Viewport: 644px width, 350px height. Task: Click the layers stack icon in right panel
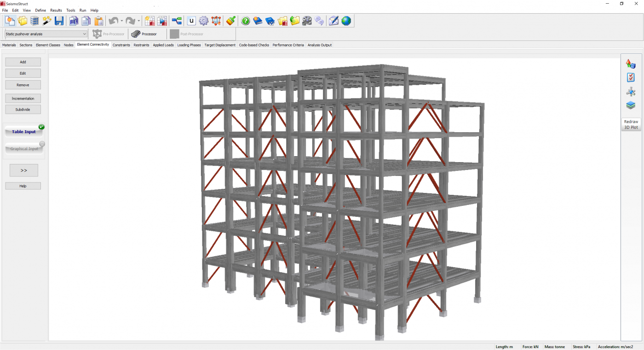click(631, 105)
